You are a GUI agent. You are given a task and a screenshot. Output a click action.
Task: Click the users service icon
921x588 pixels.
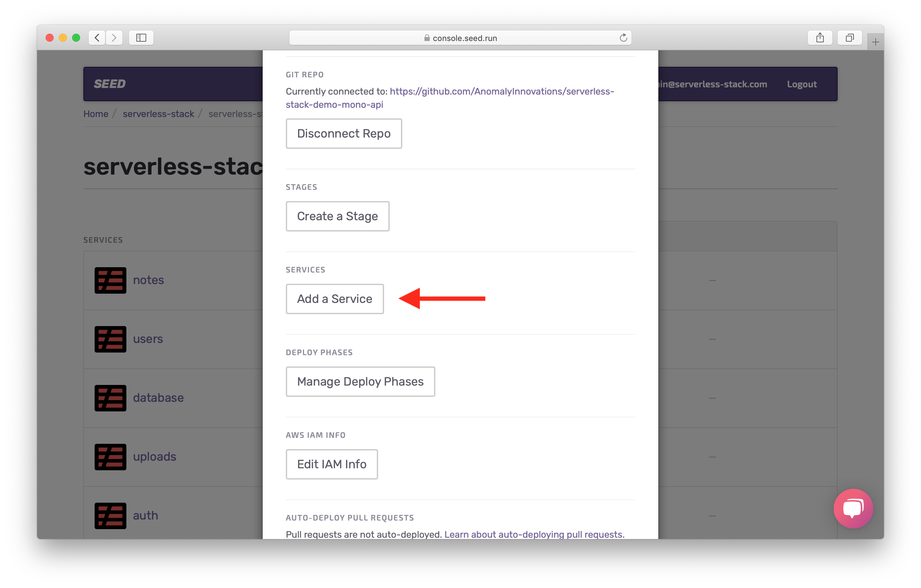click(110, 339)
